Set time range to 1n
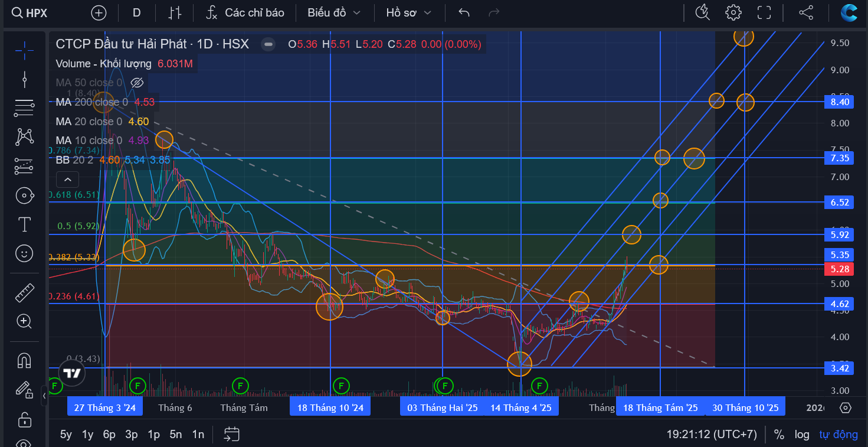868x447 pixels. click(x=198, y=435)
